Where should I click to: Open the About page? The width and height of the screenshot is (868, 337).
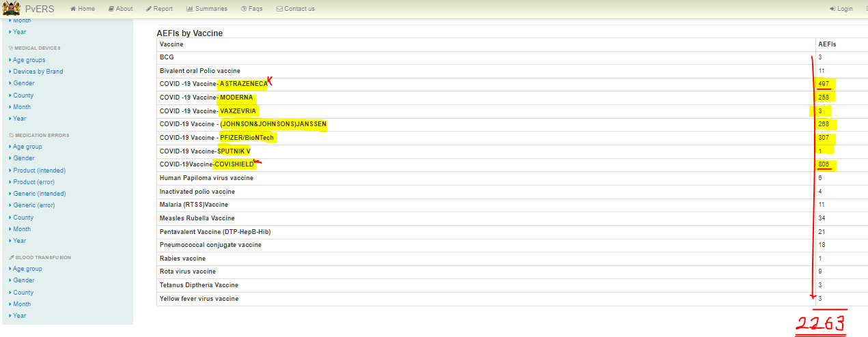[x=121, y=9]
